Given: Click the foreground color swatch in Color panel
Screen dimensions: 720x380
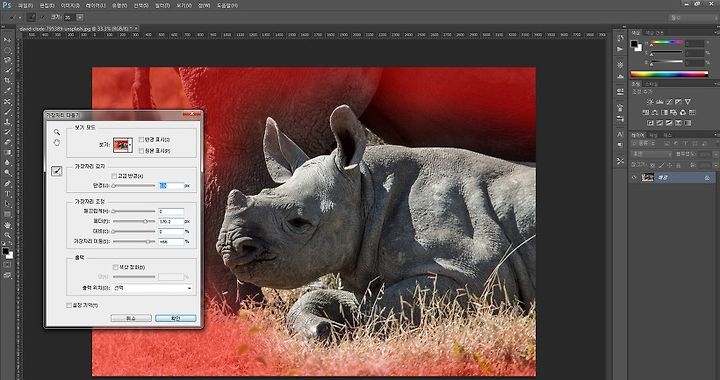Looking at the screenshot, I should (x=634, y=44).
